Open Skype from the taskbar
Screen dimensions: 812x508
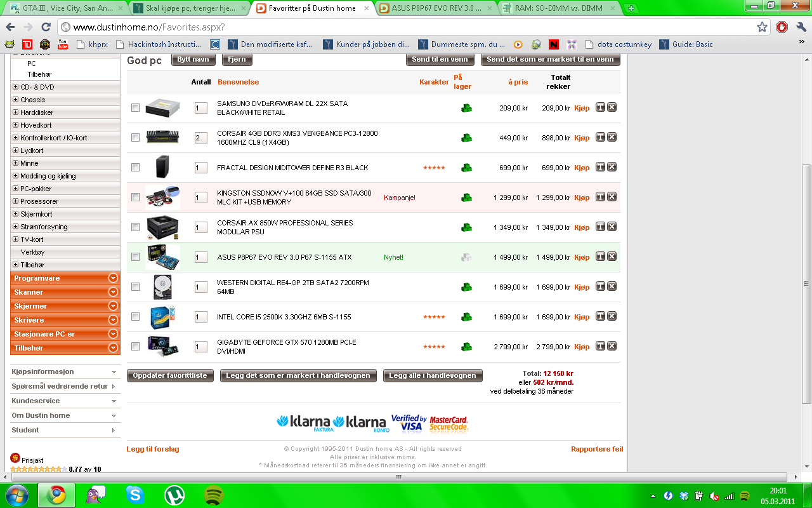tap(134, 495)
